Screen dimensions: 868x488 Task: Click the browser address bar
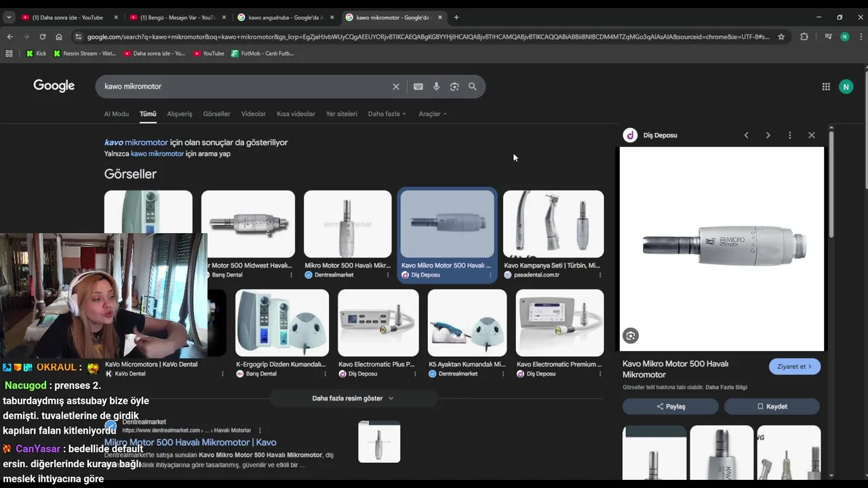427,37
